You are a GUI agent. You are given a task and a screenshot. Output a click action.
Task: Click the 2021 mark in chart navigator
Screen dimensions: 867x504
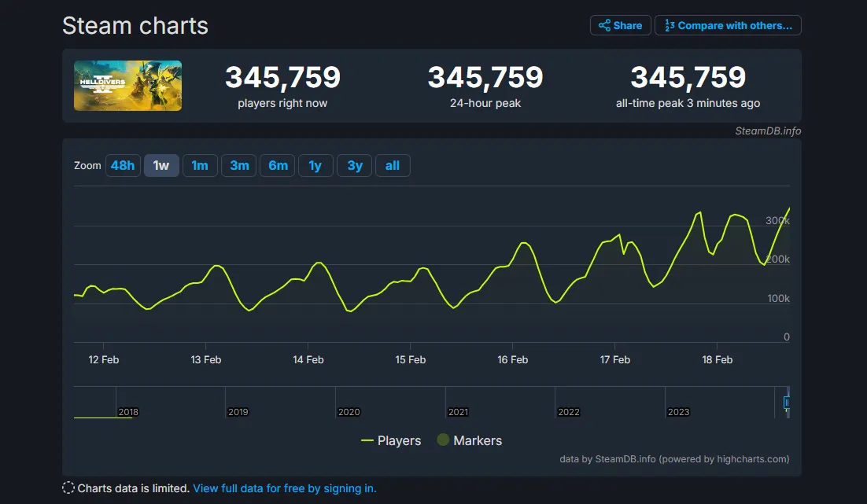click(x=459, y=412)
